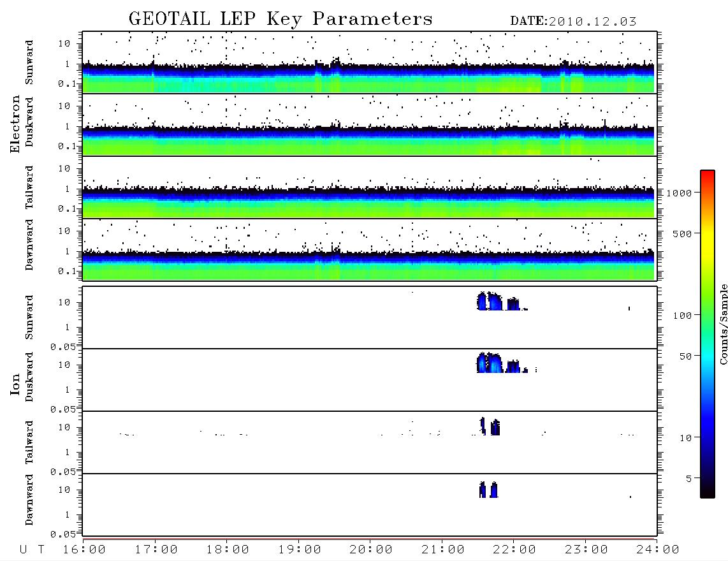The height and width of the screenshot is (561, 728).
Task: Click the 'Electron' group axis label
Action: pyautogui.click(x=15, y=124)
